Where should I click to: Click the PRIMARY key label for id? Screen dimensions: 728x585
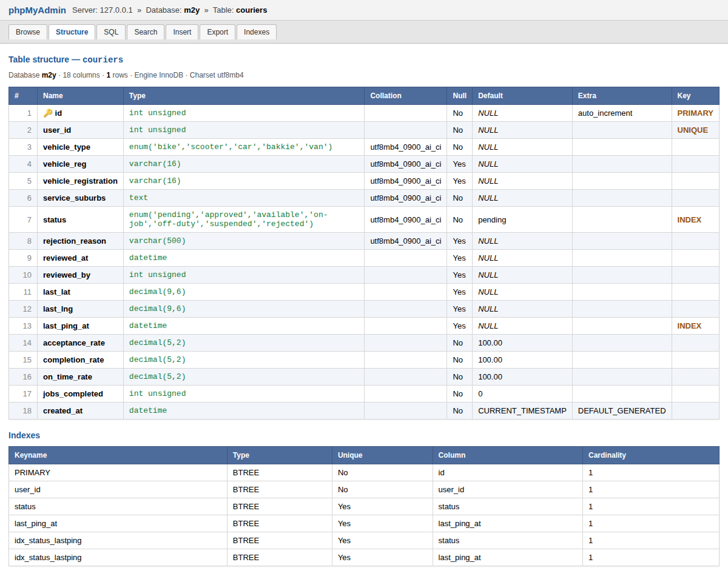(695, 113)
